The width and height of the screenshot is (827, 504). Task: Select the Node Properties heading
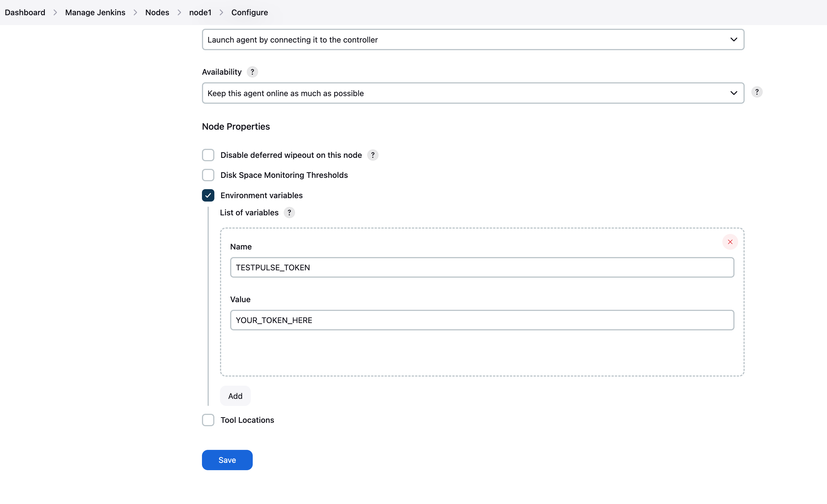(236, 126)
